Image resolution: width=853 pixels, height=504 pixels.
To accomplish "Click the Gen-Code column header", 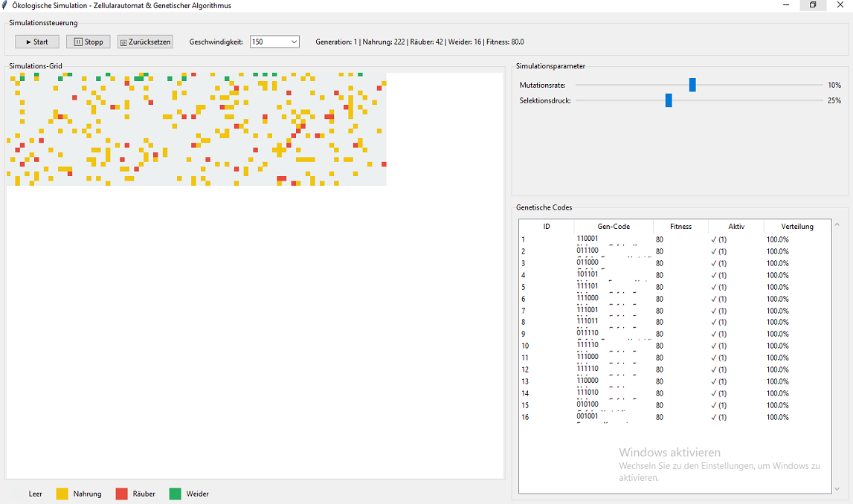I will [x=614, y=227].
